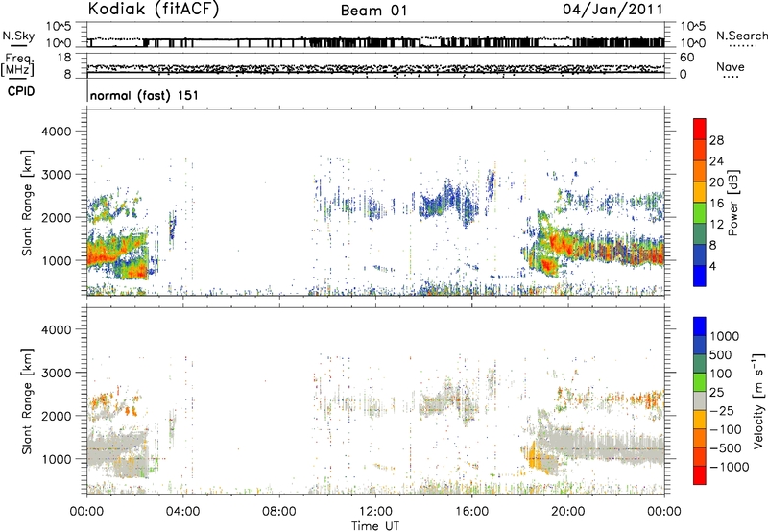The width and height of the screenshot is (768, 532).
Task: Click the red bottom segment of the Velocity color bar
Action: pyautogui.click(x=700, y=475)
